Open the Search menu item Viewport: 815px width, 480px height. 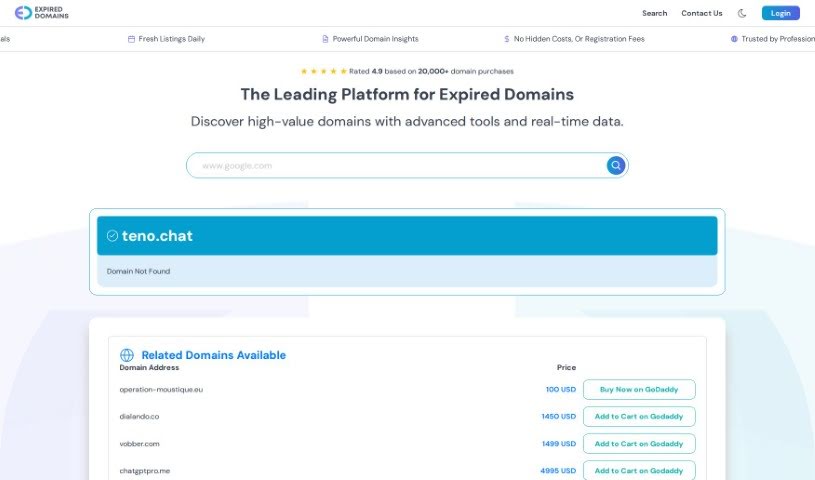tap(654, 13)
